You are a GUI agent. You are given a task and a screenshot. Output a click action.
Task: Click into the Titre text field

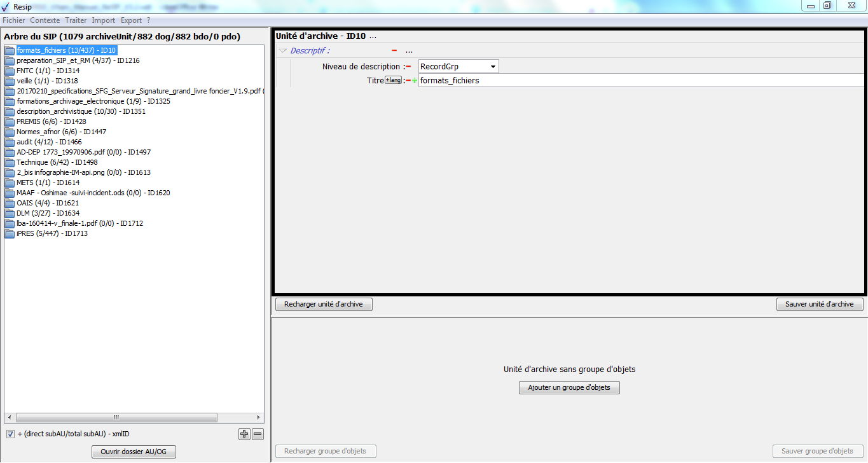(x=636, y=81)
